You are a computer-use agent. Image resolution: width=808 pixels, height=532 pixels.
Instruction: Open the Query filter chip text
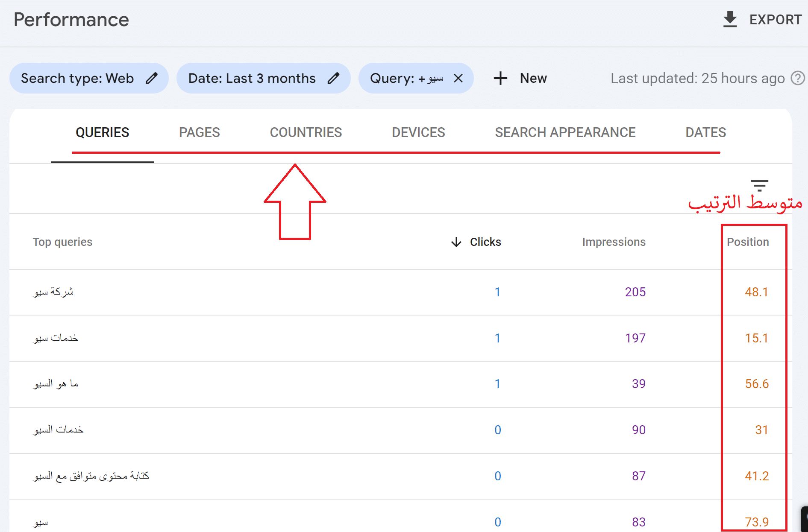click(x=406, y=79)
